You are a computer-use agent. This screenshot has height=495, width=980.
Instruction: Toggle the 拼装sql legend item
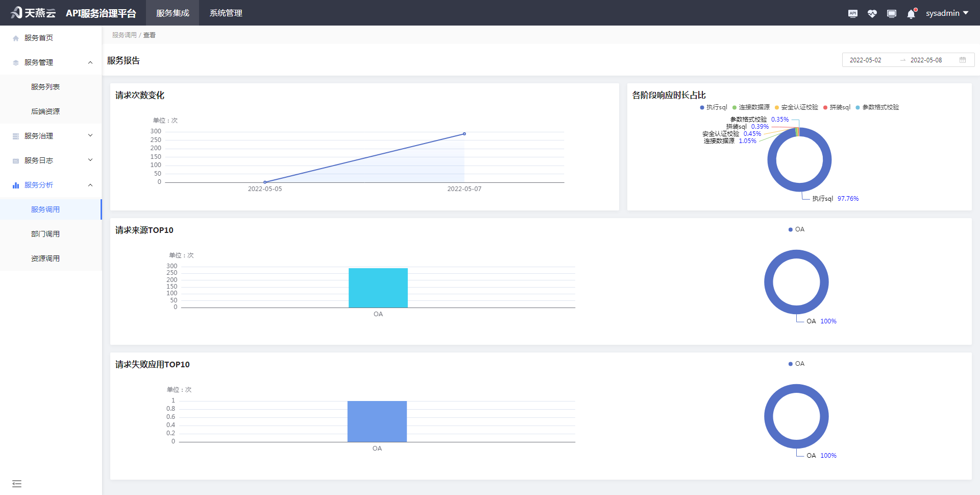pos(837,107)
